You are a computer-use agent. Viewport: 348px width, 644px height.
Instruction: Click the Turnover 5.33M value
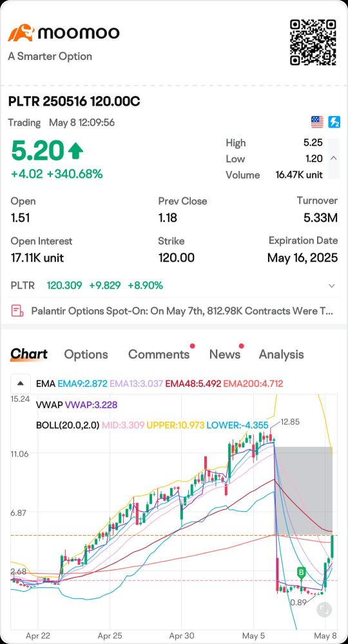click(320, 218)
